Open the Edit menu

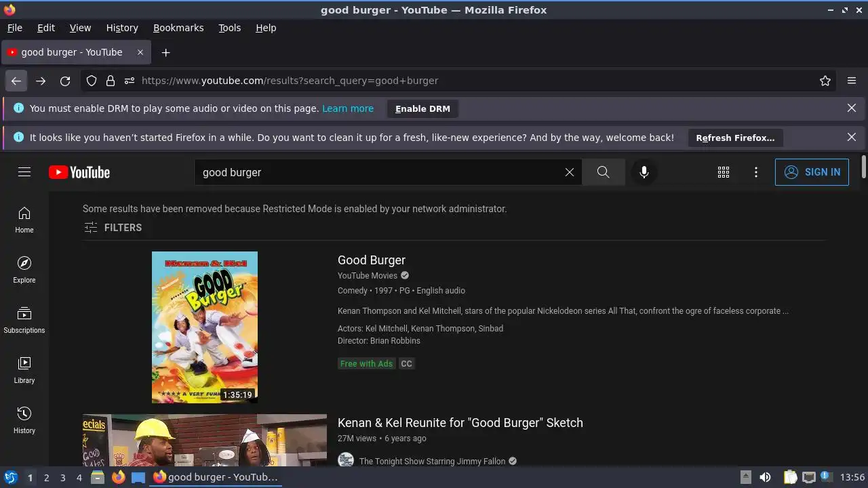pos(46,28)
